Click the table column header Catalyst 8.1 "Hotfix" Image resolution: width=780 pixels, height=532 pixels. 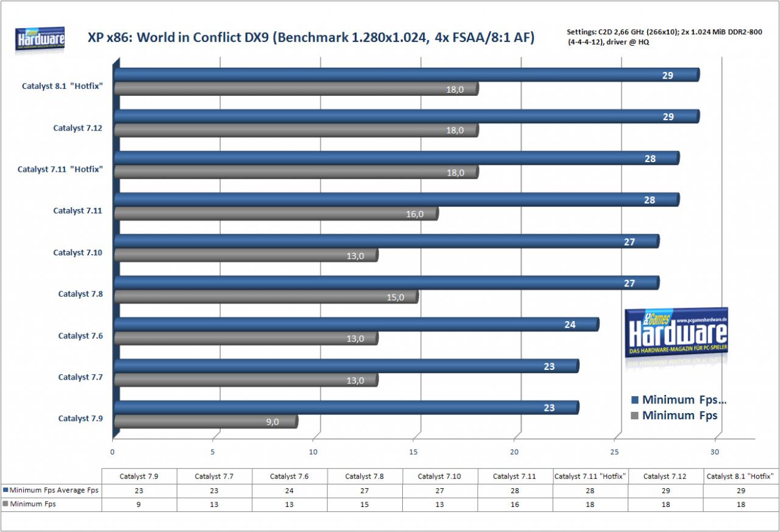coord(741,476)
